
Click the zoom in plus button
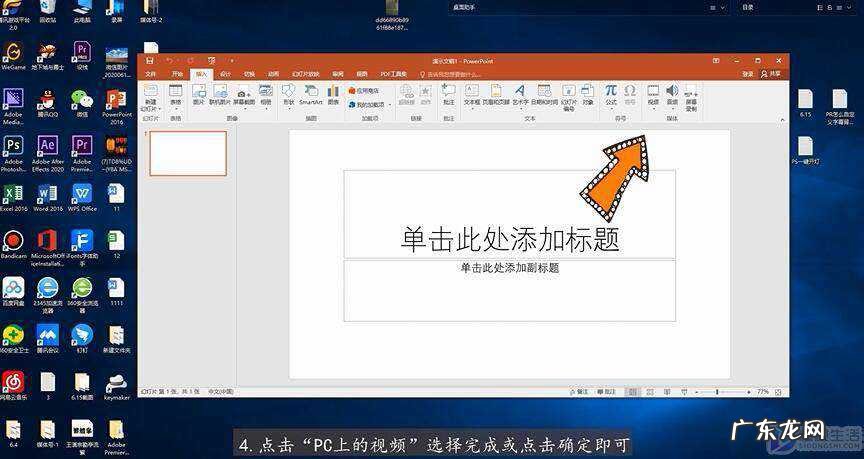click(749, 392)
